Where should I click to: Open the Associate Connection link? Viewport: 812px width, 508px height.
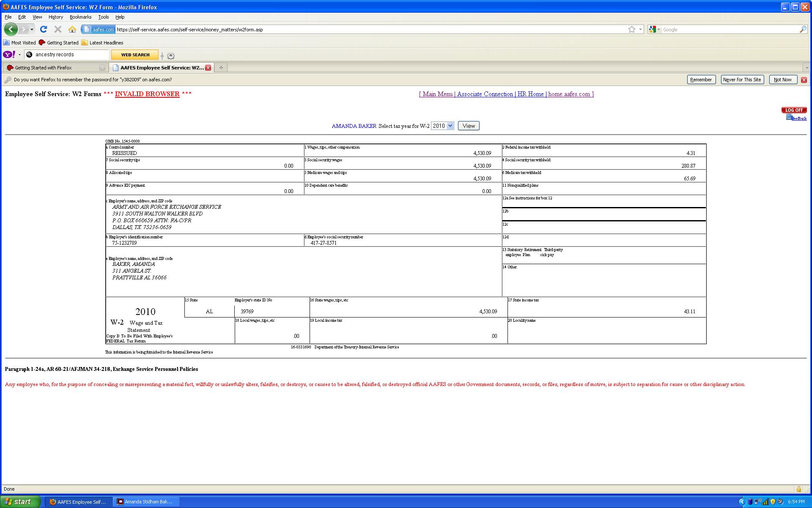pyautogui.click(x=485, y=94)
